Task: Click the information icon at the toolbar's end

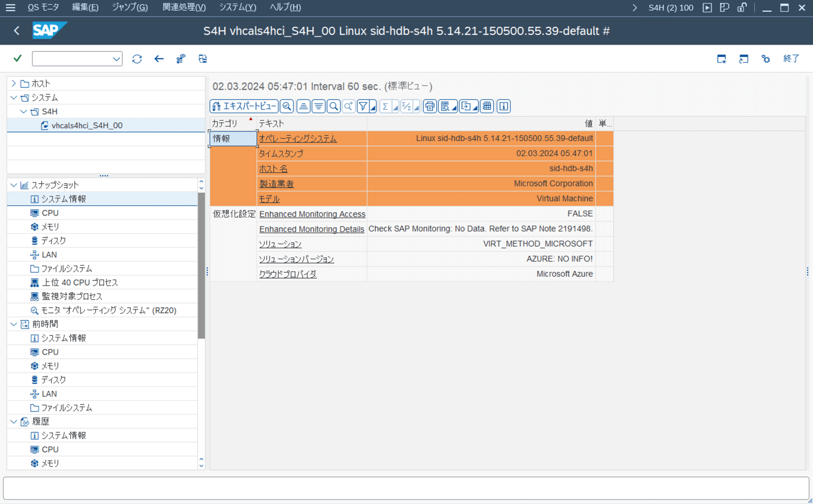Action: tap(503, 106)
